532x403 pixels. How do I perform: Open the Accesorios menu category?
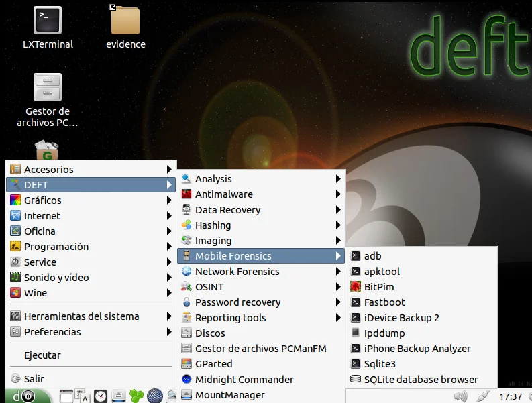tap(91, 169)
